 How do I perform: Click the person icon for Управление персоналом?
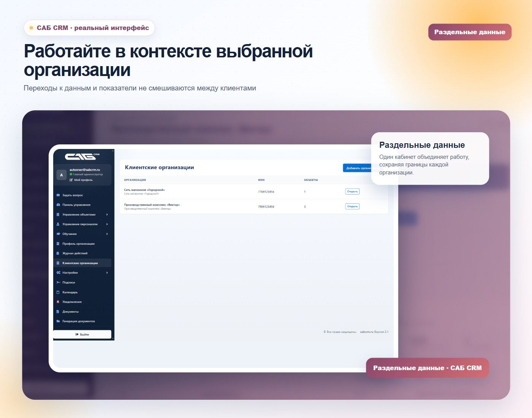coord(58,224)
